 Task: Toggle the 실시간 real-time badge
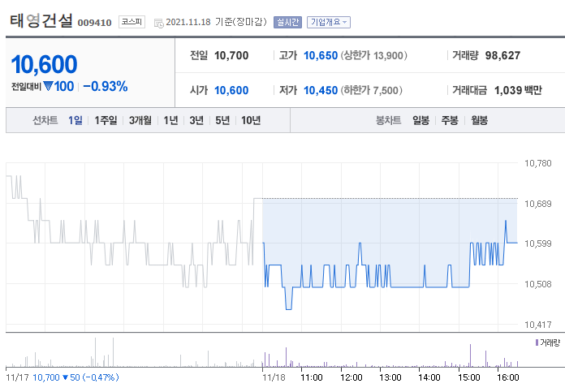click(x=287, y=23)
